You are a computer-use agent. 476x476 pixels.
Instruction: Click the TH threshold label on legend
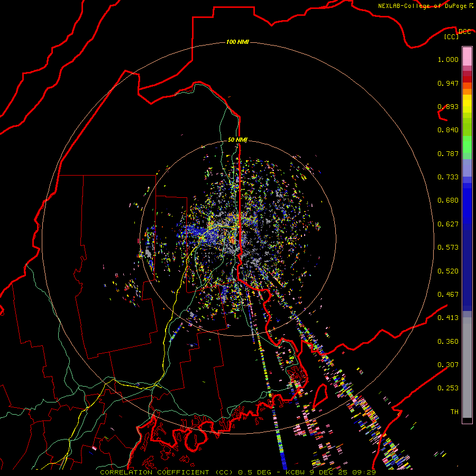pyautogui.click(x=454, y=412)
